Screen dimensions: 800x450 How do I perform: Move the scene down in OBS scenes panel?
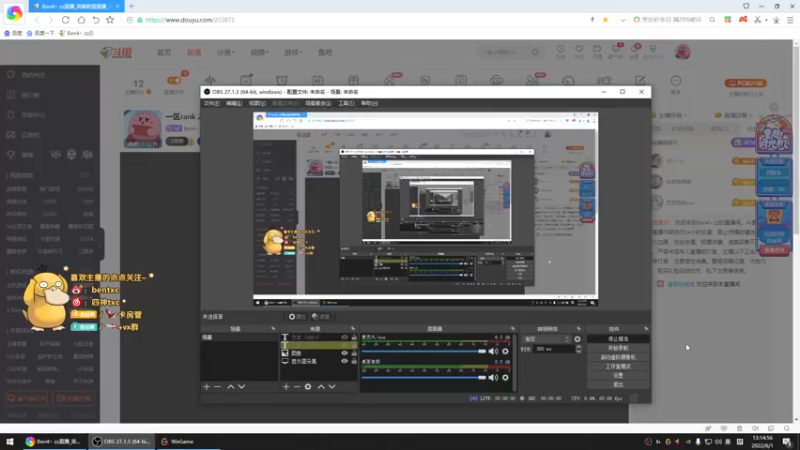click(x=242, y=387)
